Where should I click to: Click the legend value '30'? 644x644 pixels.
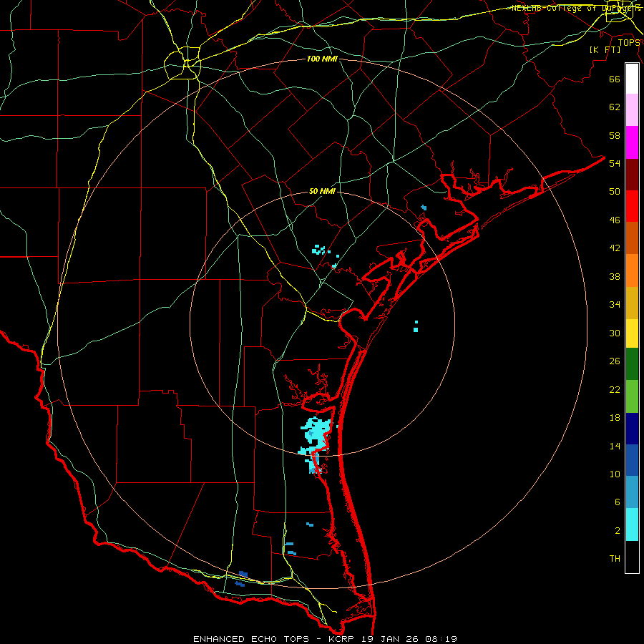pyautogui.click(x=615, y=333)
